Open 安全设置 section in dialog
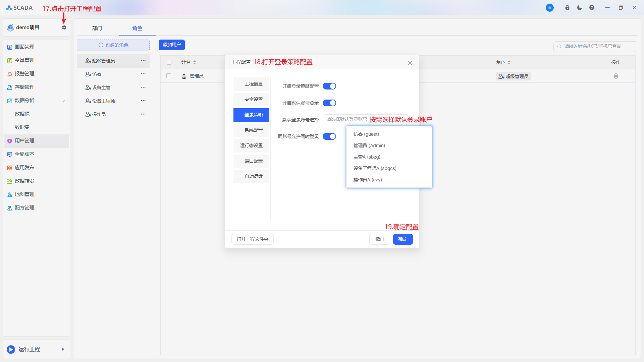644x362 pixels. pyautogui.click(x=253, y=99)
